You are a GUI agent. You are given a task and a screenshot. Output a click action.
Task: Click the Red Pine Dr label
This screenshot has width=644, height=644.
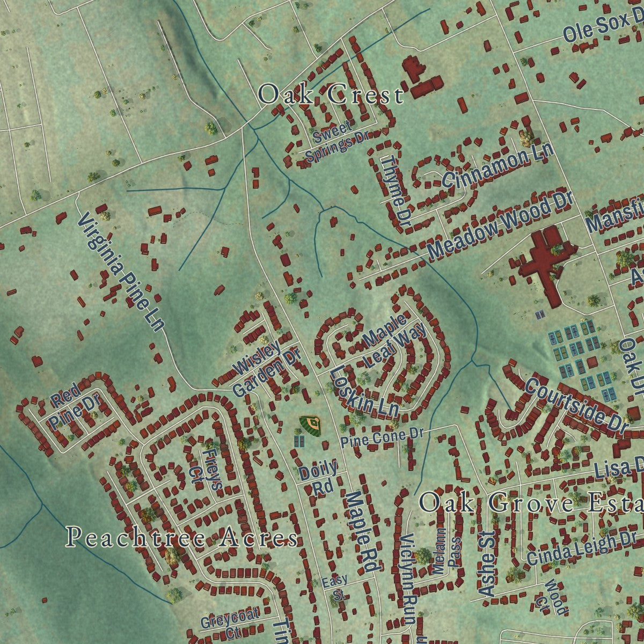coord(73,408)
